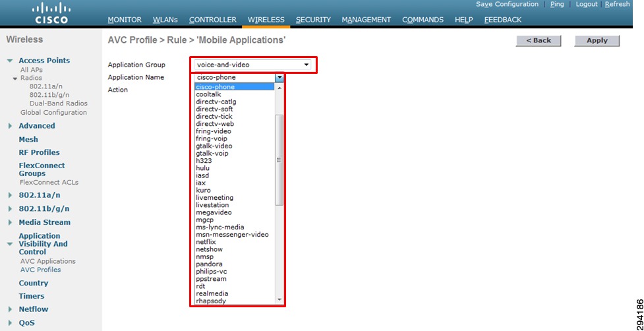Viewport: 644px width, 331px height.
Task: Click the Application Name dropdown arrow
Action: click(279, 77)
